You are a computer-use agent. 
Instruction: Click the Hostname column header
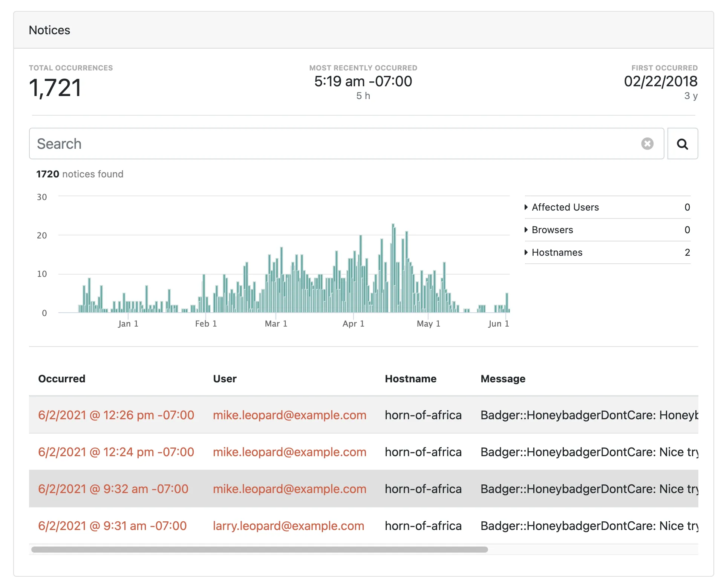[x=411, y=379]
